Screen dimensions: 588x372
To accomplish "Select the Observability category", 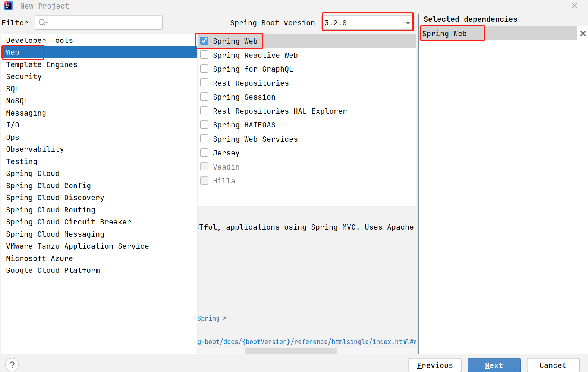I will (99, 149).
